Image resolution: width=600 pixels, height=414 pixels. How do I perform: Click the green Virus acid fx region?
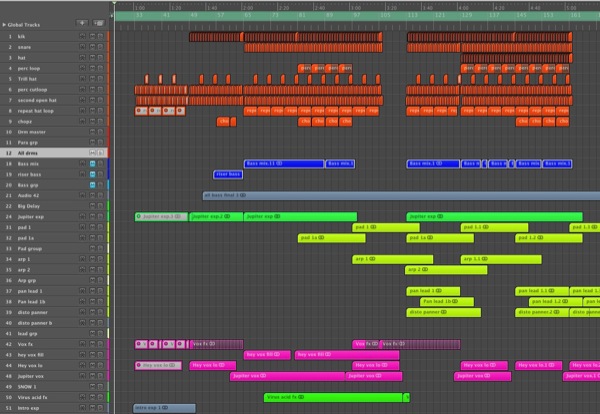(330, 398)
